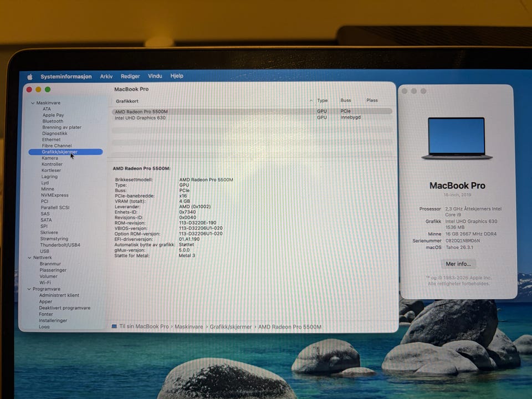Open the Hjelp menu
532x399 pixels.
[x=177, y=76]
